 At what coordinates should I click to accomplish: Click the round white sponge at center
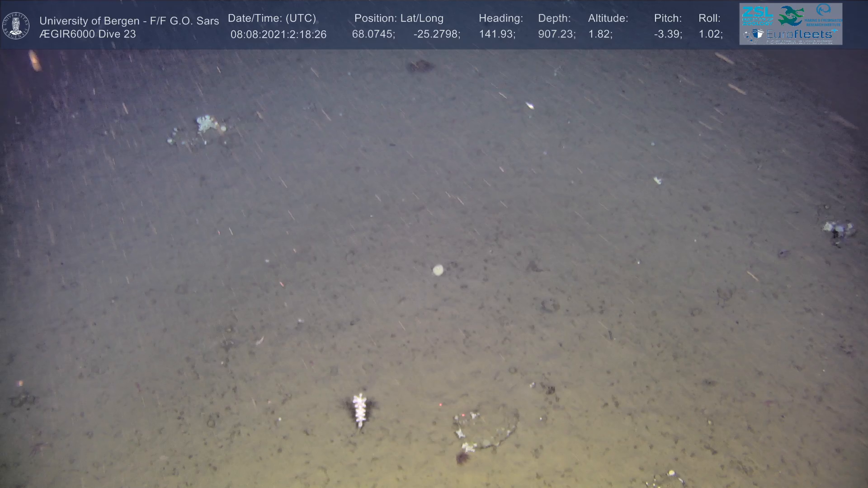click(x=438, y=270)
